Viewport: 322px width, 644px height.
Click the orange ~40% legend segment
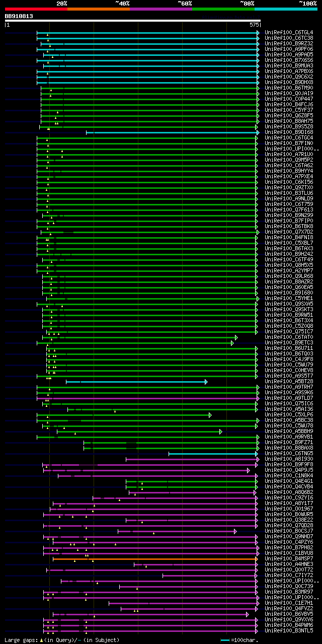coord(98,9)
